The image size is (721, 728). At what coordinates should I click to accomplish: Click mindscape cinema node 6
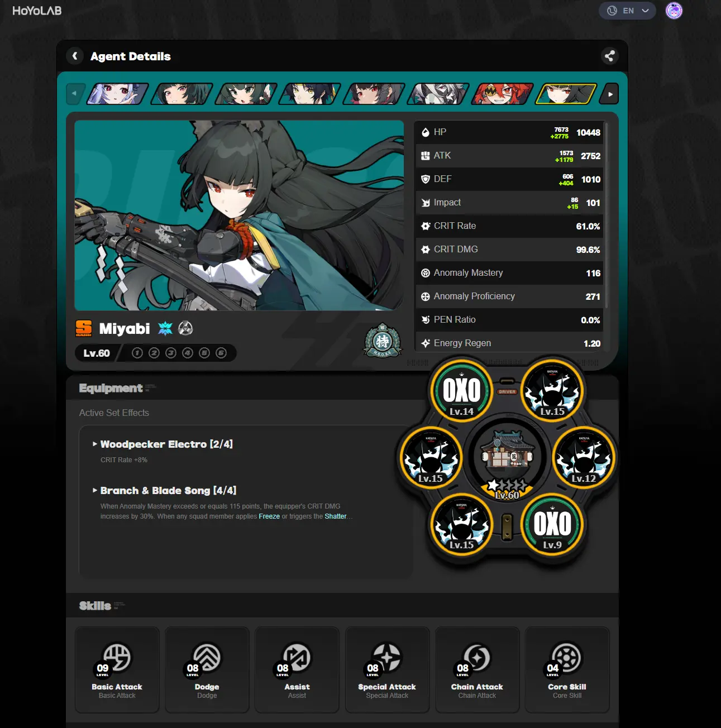point(221,353)
